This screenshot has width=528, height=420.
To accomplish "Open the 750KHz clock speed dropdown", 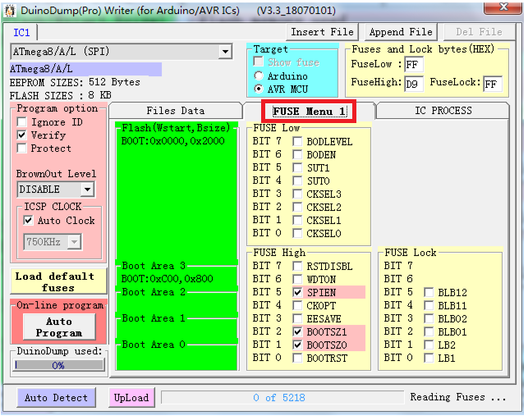I will click(74, 241).
